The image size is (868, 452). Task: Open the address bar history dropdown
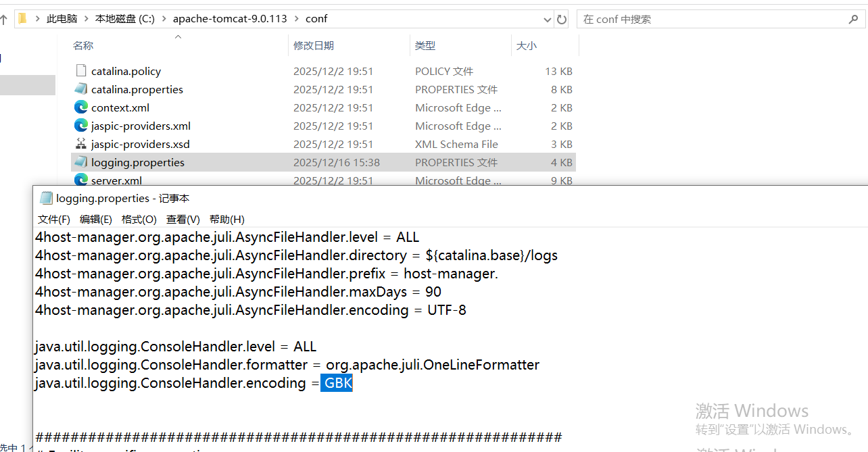[547, 20]
